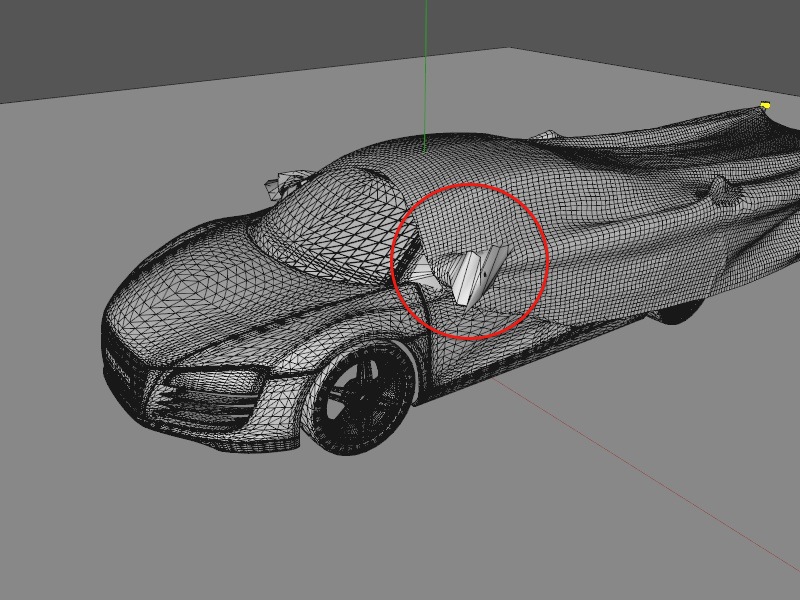Image resolution: width=800 pixels, height=600 pixels.
Task: Click the far corner of the floor plane
Action: point(509,48)
